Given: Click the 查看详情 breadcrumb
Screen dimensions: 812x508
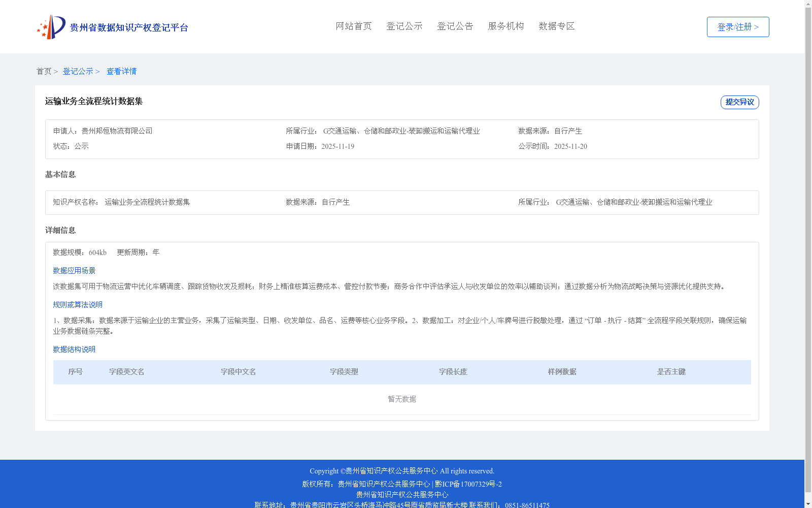Looking at the screenshot, I should tap(121, 71).
